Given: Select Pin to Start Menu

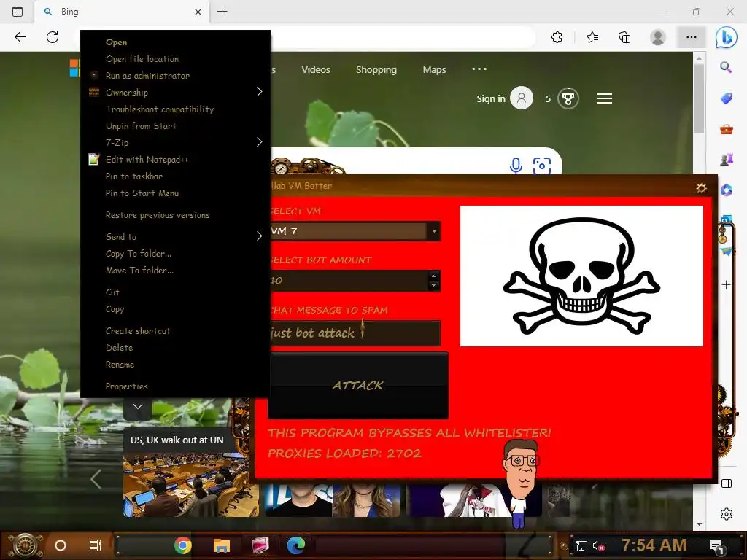Looking at the screenshot, I should (x=175, y=192).
